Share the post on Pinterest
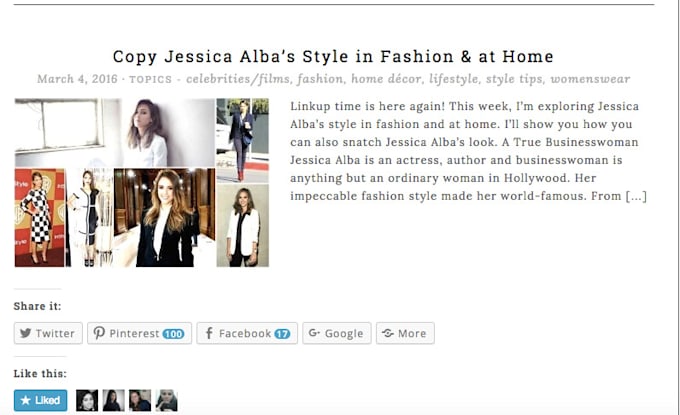Screen dimensions: 680x415 [139, 333]
